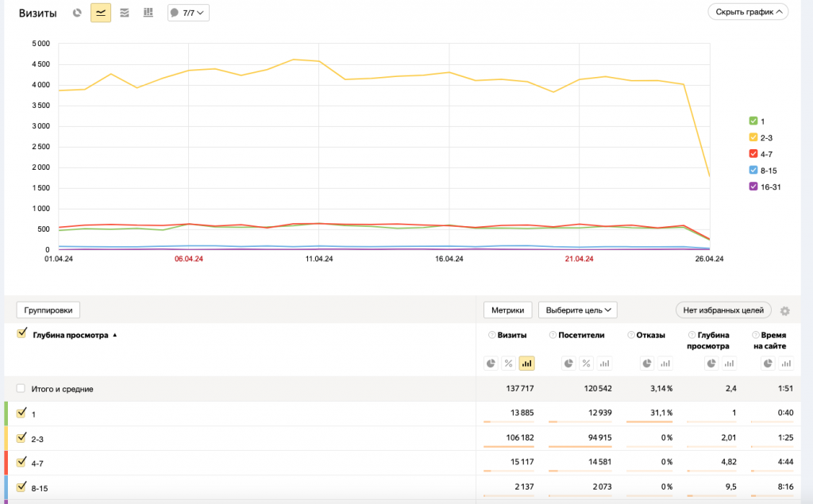Select pie icon under Отказы column
The image size is (813, 504).
647,364
